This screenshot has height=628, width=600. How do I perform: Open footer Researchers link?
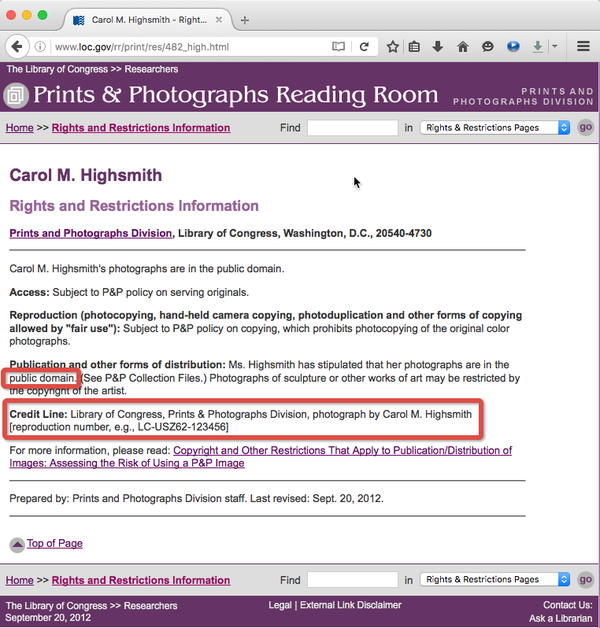(150, 606)
